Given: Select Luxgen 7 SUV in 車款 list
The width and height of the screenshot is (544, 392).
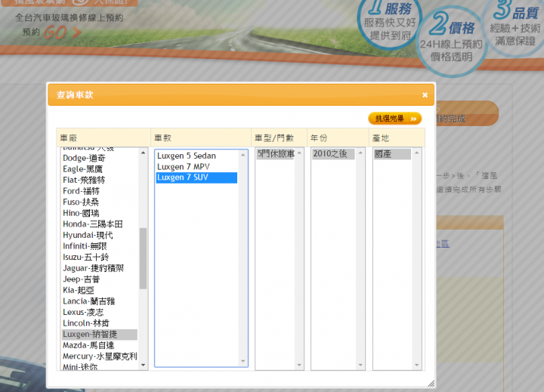Looking at the screenshot, I should (x=196, y=177).
